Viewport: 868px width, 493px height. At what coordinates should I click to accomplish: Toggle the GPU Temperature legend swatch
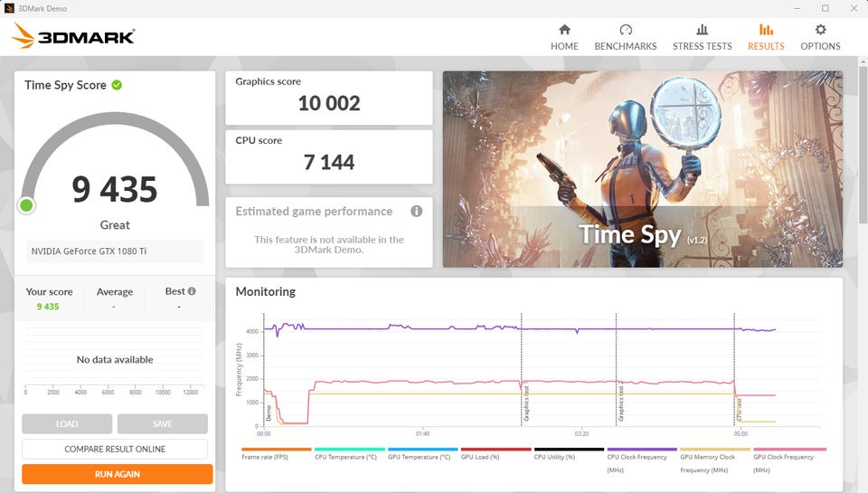[423, 450]
